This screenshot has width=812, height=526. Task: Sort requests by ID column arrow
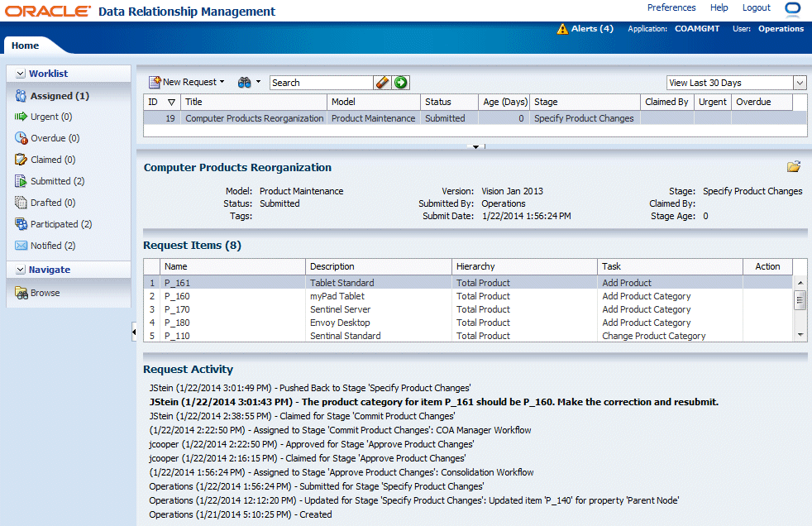coord(171,103)
